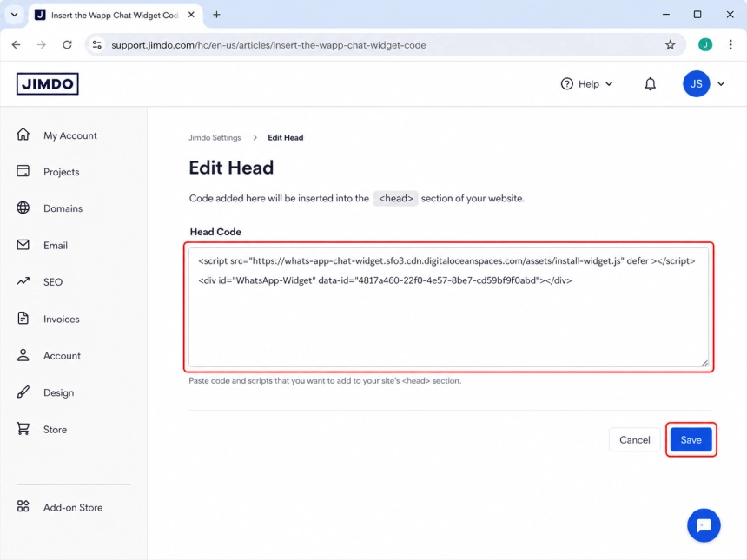Open site information icon in address bar
This screenshot has height=560, width=747.
pyautogui.click(x=97, y=45)
